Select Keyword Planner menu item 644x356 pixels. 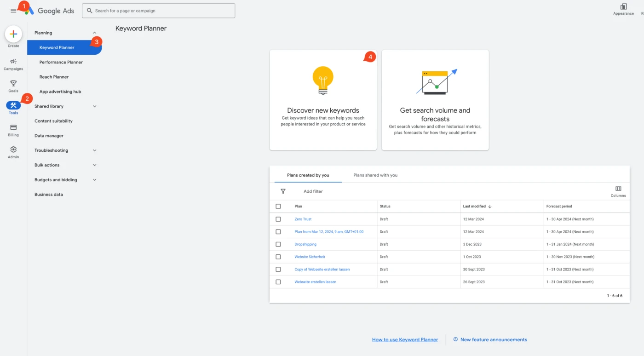click(64, 47)
